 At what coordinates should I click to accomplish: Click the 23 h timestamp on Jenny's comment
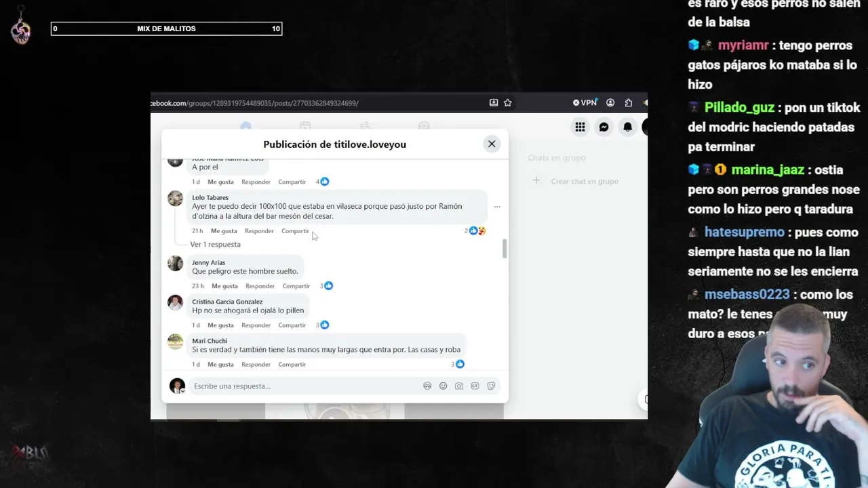[198, 286]
